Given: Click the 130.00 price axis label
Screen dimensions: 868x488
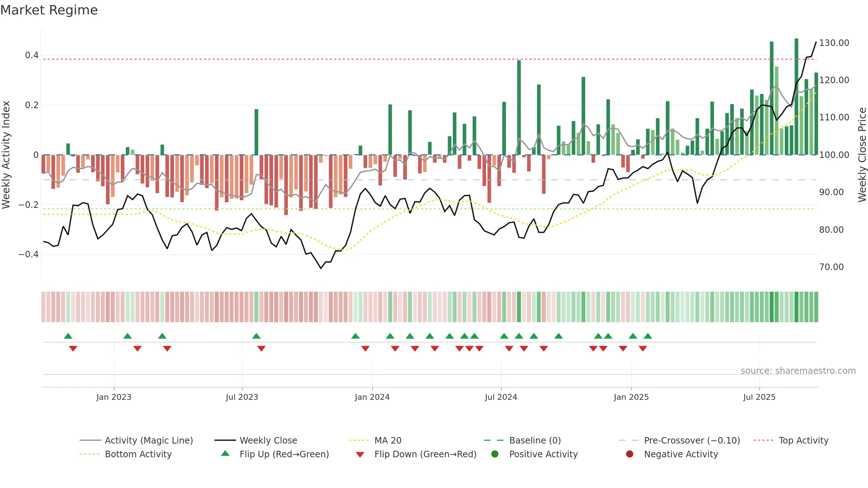Looking at the screenshot, I should [834, 43].
